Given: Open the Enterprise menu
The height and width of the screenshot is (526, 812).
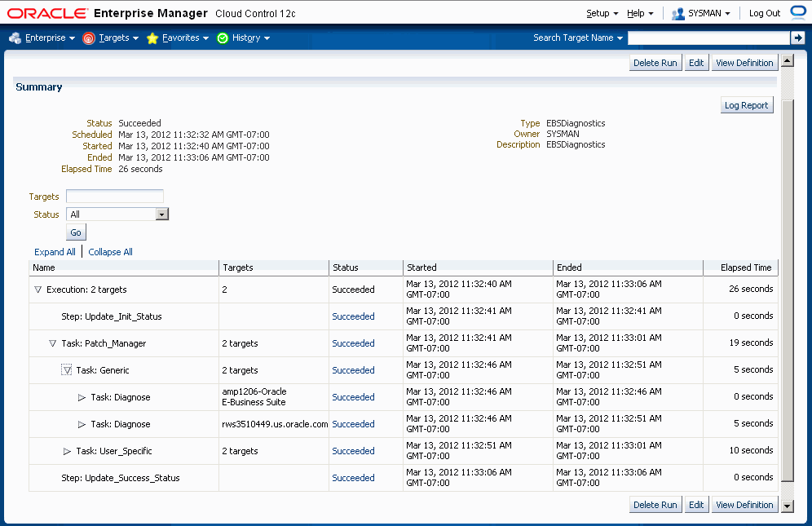Looking at the screenshot, I should click(x=42, y=38).
